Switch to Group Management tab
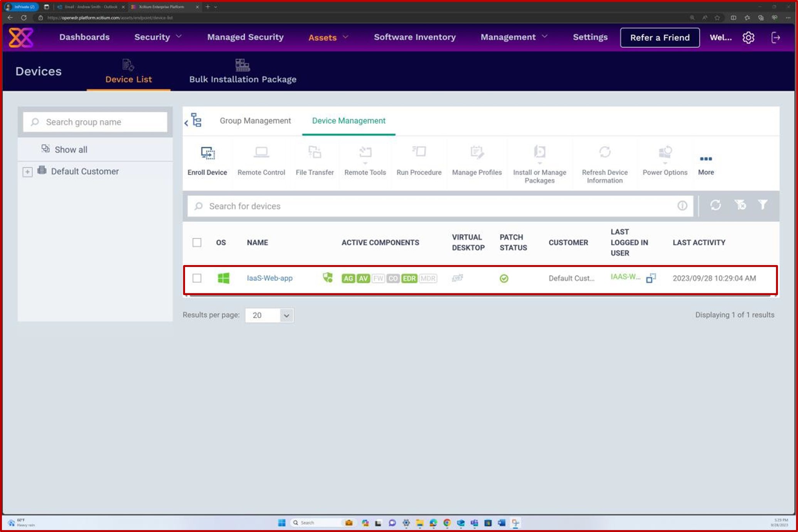Screen dimensions: 798x532 point(256,121)
